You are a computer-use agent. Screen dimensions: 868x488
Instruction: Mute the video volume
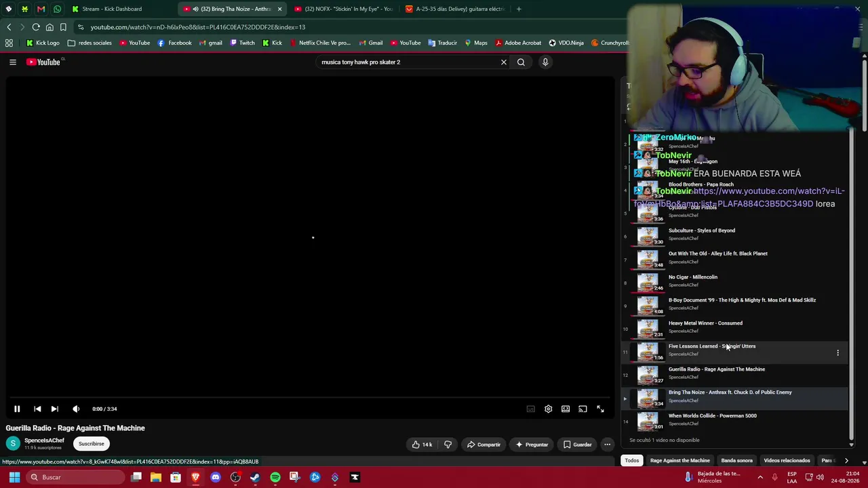click(x=76, y=409)
